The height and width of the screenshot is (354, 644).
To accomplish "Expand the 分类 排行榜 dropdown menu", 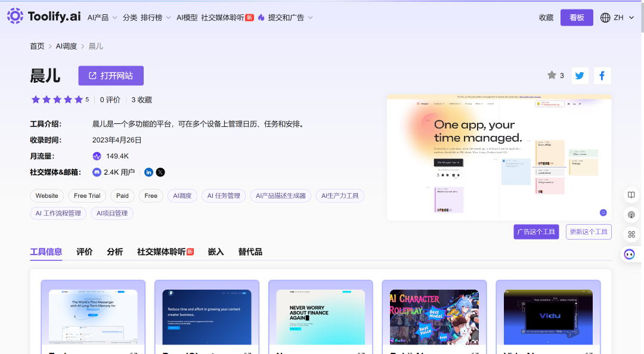I will coord(147,18).
